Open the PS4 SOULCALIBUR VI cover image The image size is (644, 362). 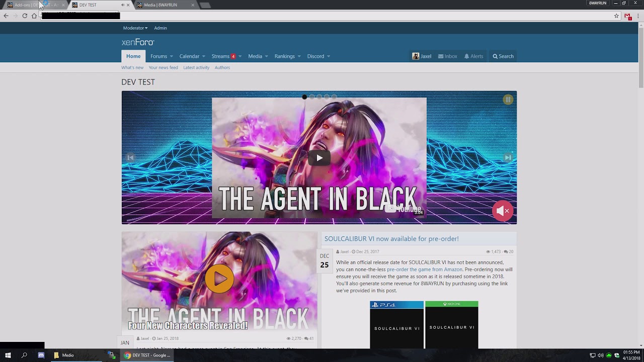click(x=396, y=325)
